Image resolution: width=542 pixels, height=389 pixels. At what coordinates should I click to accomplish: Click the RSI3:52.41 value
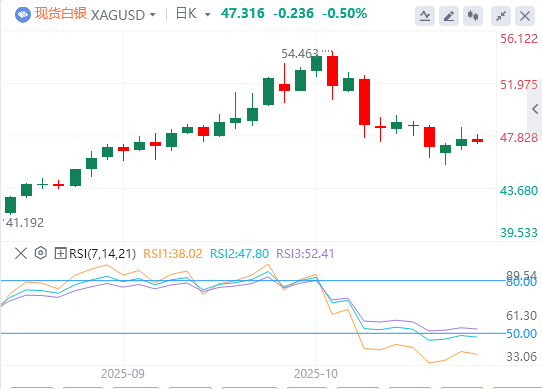[305, 254]
